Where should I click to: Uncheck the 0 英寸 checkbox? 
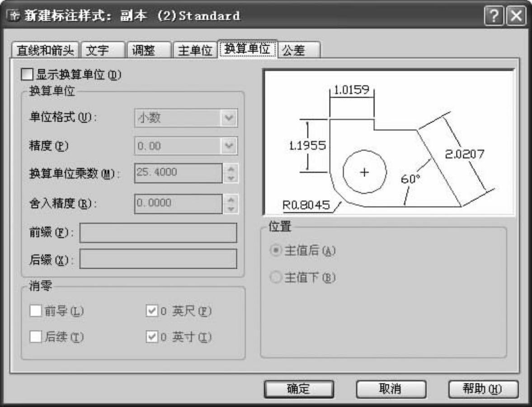coord(152,337)
